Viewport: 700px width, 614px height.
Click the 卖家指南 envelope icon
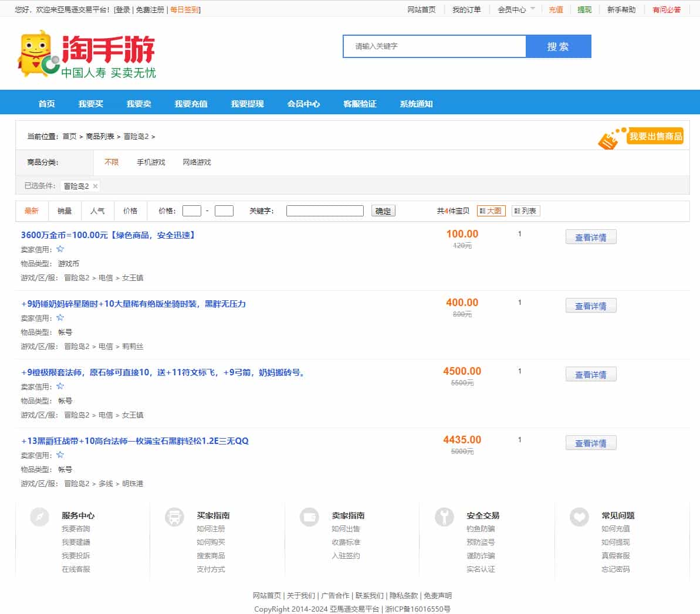[x=309, y=517]
